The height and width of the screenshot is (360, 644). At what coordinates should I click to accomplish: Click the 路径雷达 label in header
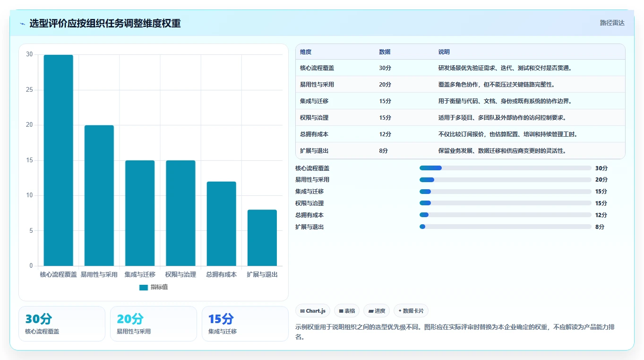coord(612,23)
